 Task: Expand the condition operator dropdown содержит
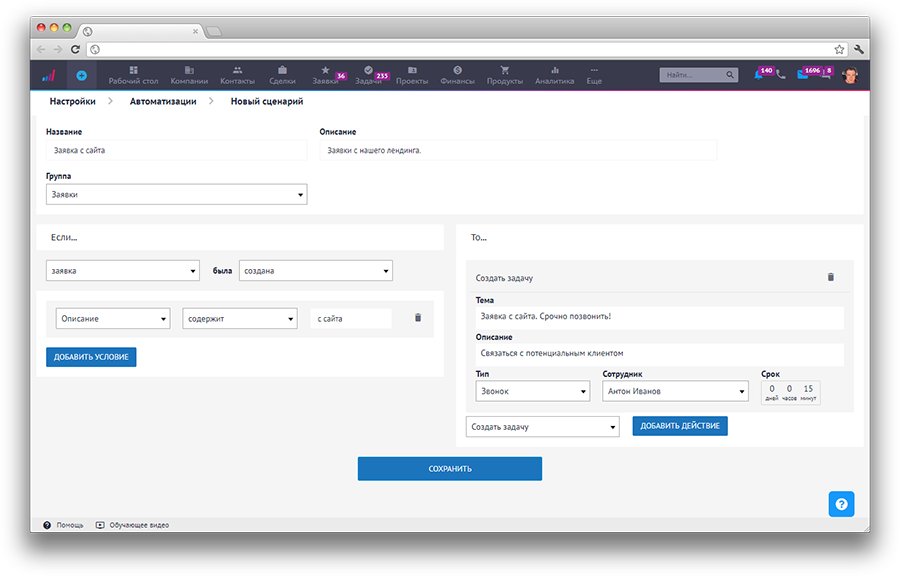point(240,319)
